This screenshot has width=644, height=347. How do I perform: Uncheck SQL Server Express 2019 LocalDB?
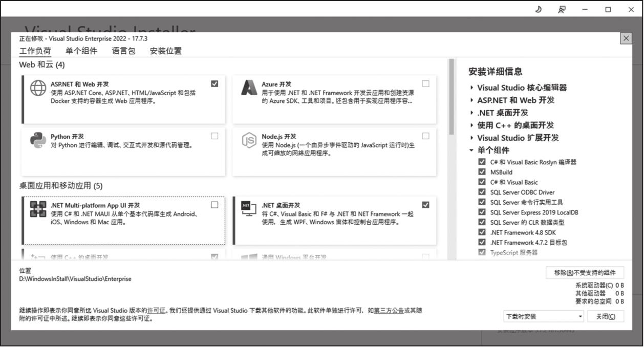[482, 212]
